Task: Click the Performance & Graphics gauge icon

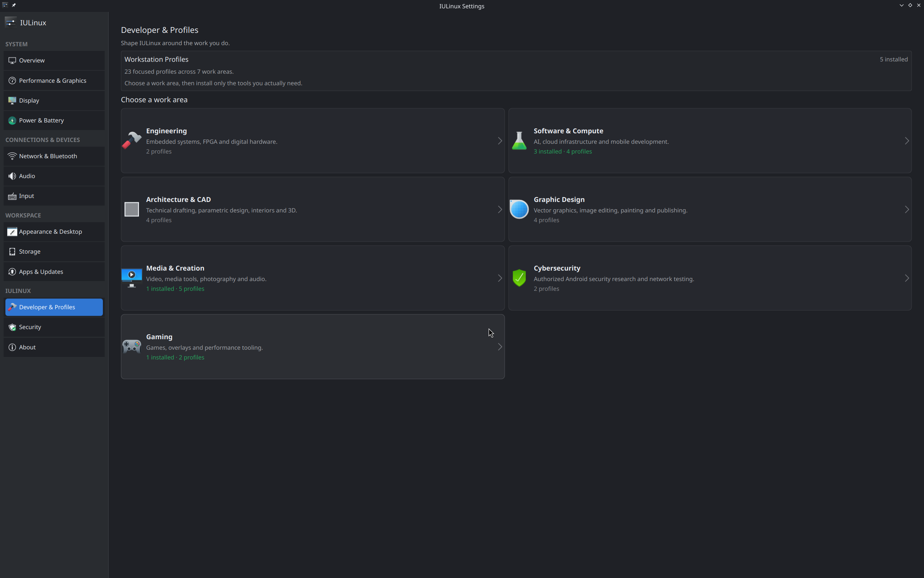Action: point(12,81)
